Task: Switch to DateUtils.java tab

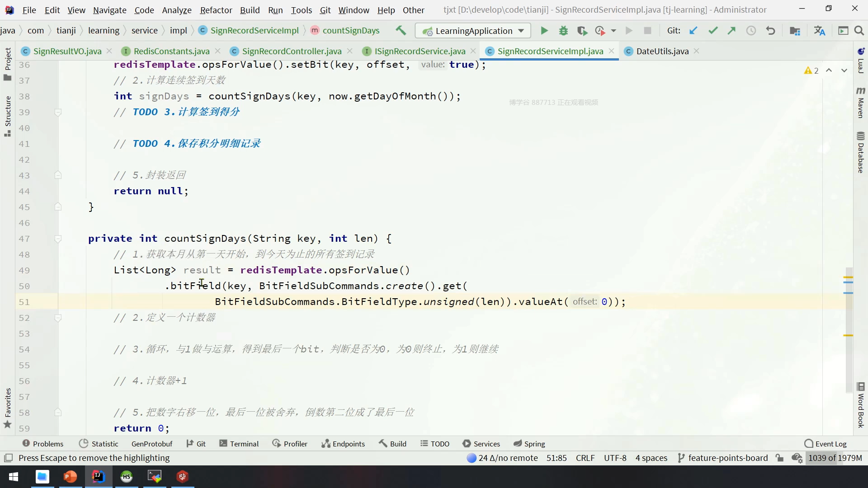Action: 662,51
